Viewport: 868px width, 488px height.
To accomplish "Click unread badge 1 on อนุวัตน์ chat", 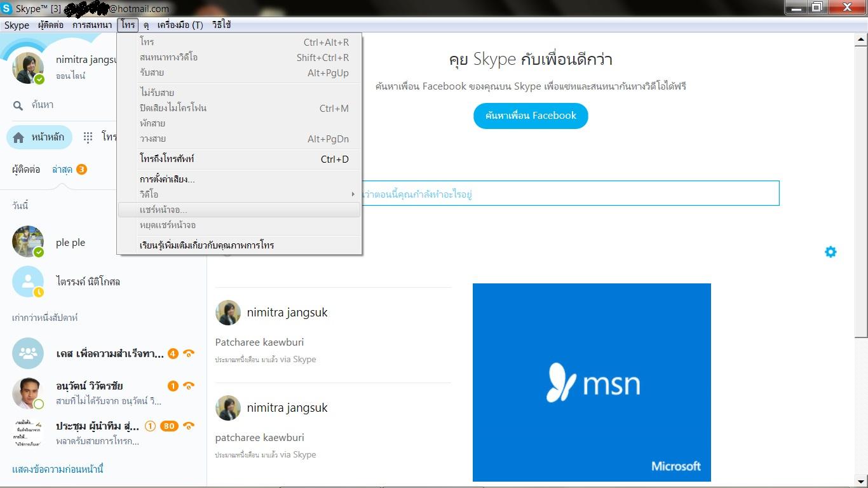I will click(173, 386).
